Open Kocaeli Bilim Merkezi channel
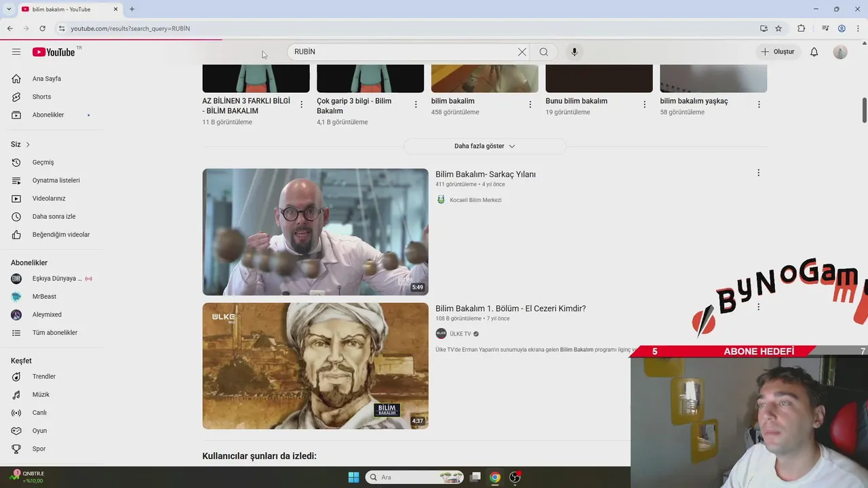Screen dimensions: 868x488 pos(475,200)
